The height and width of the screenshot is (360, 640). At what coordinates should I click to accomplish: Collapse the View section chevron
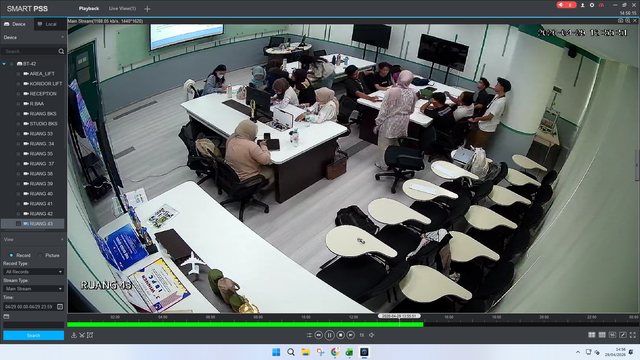(x=62, y=240)
